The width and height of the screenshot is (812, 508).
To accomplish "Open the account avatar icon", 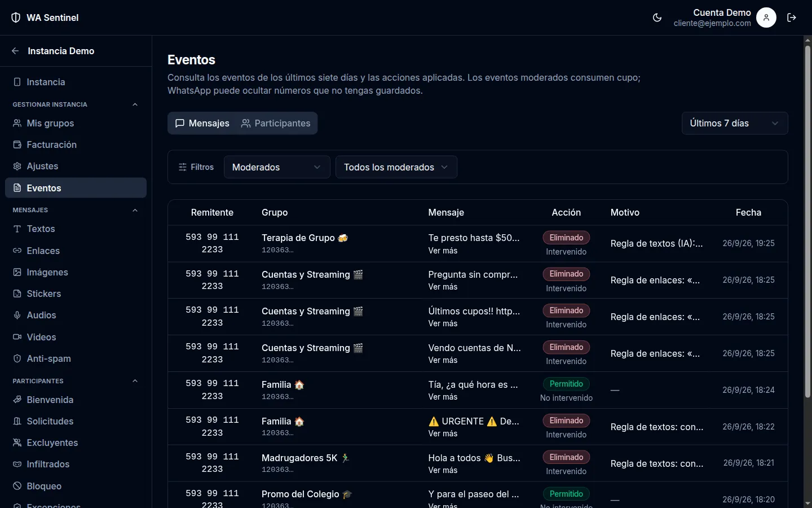I will [x=766, y=17].
